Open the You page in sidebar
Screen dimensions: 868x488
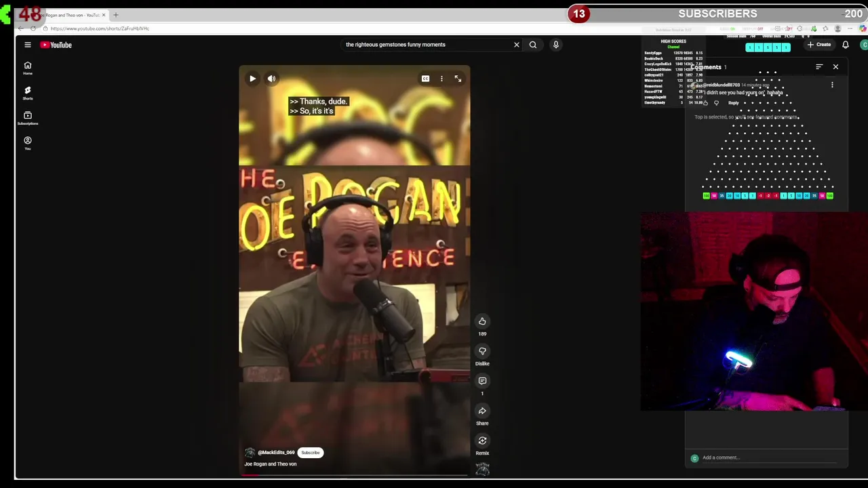tap(28, 143)
